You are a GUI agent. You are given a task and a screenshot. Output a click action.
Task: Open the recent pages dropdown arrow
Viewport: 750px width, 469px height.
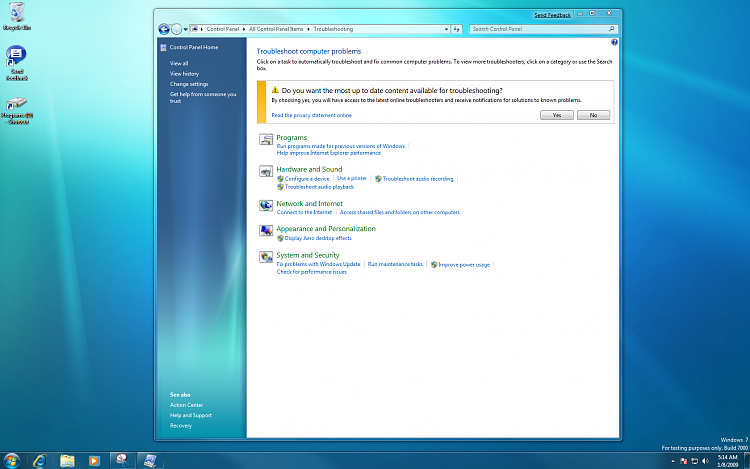tap(186, 30)
